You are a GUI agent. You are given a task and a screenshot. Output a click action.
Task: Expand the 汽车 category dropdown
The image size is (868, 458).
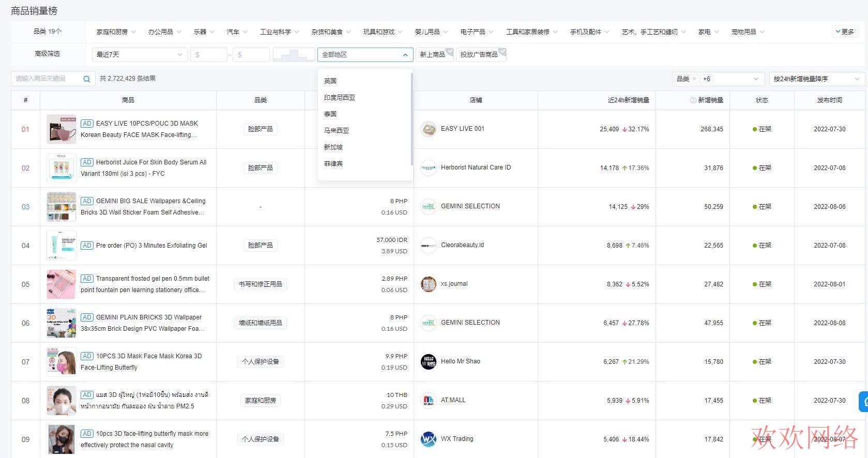[237, 32]
